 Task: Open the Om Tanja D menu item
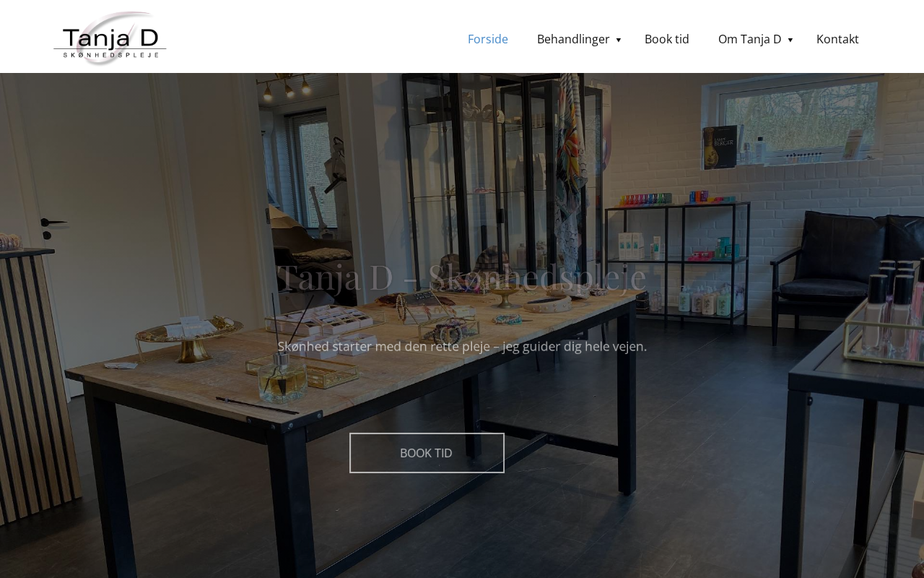tap(749, 39)
